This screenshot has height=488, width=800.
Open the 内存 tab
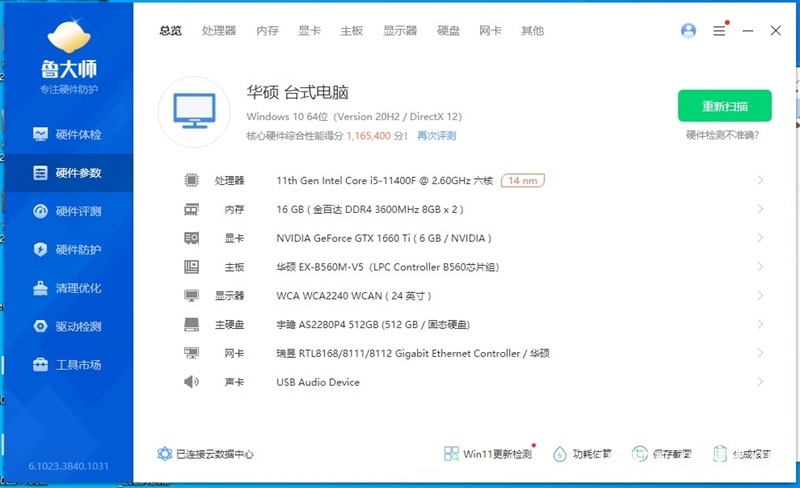267,31
